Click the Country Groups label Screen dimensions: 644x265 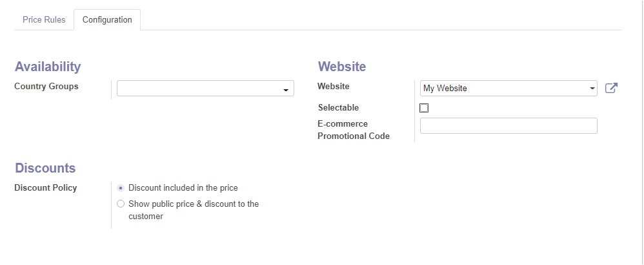coord(46,87)
